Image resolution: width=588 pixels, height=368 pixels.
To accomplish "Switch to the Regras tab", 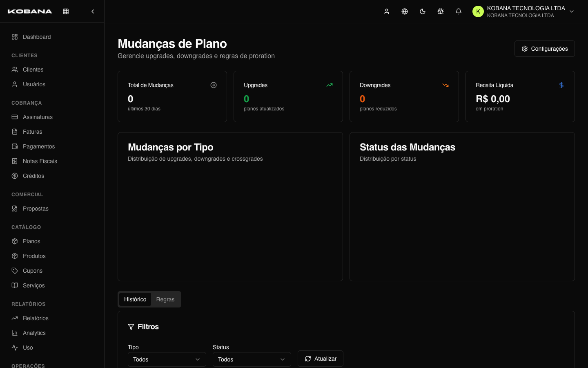I will (x=165, y=299).
